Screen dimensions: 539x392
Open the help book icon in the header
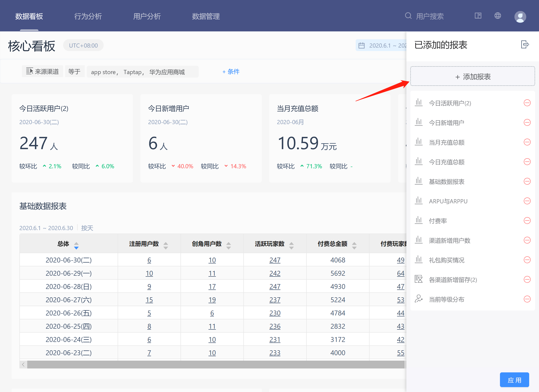pyautogui.click(x=478, y=16)
